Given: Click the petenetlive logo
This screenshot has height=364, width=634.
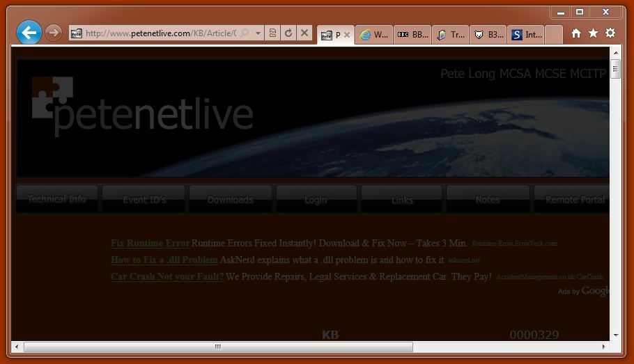Looking at the screenshot, I should 142,106.
